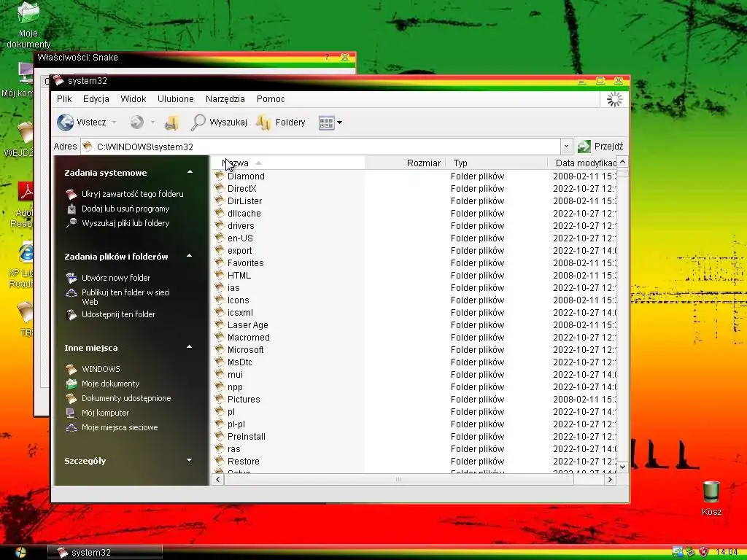Expand the address bar dropdown
This screenshot has height=560, width=747.
pyautogui.click(x=566, y=146)
